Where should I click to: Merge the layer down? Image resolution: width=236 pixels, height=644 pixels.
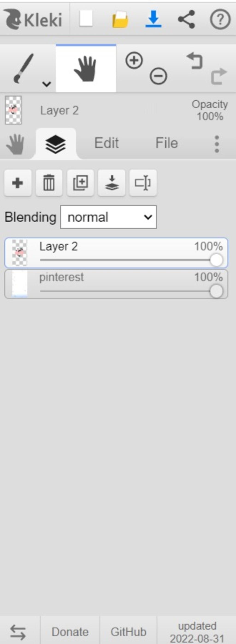(112, 183)
